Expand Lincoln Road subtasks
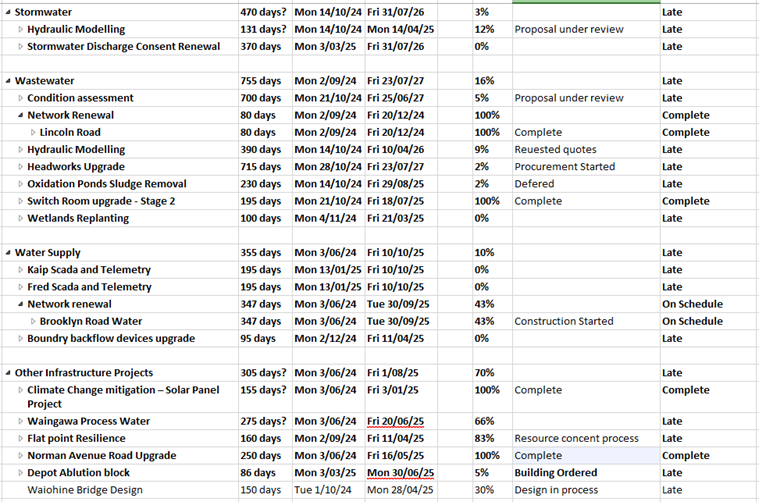This screenshot has width=759, height=502. click(x=33, y=133)
